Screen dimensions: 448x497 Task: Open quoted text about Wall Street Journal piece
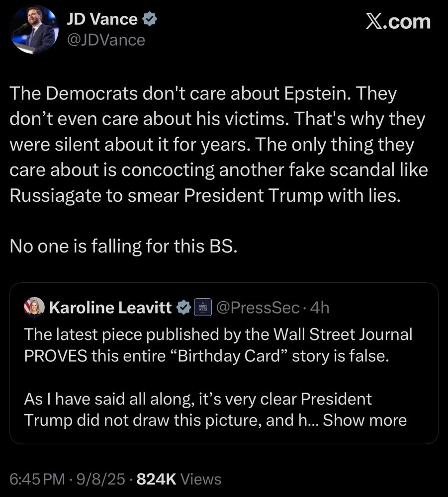(x=218, y=345)
